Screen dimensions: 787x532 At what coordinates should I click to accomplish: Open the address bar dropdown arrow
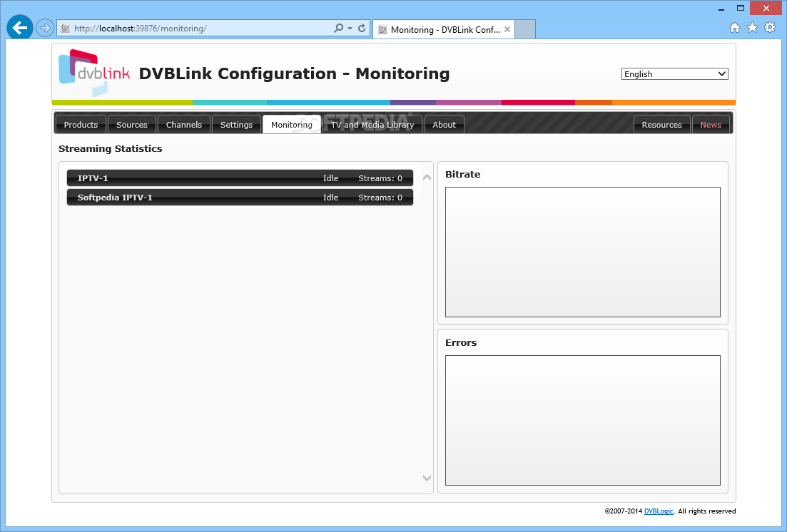click(x=350, y=29)
